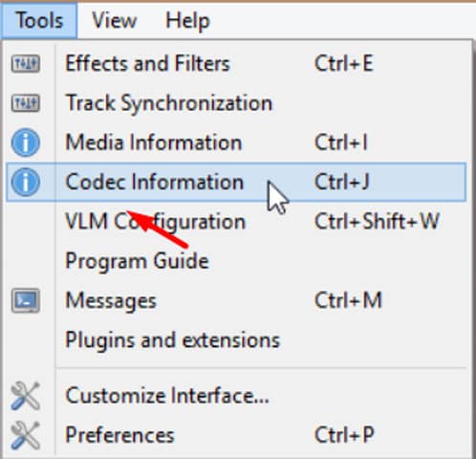Click the Effects and Filters equalizer icon
The height and width of the screenshot is (459, 476).
(26, 64)
